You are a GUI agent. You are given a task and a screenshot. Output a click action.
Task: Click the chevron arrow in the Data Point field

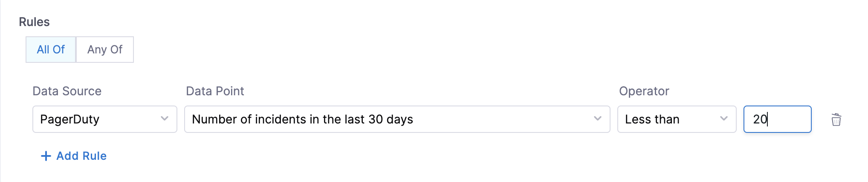pyautogui.click(x=598, y=119)
